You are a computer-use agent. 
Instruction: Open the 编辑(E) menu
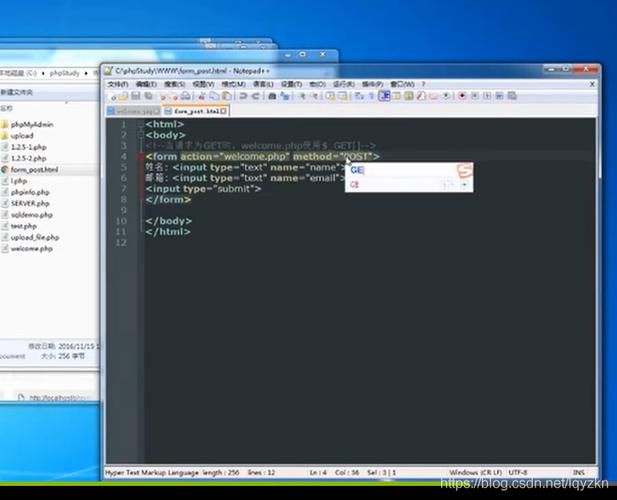[x=146, y=84]
